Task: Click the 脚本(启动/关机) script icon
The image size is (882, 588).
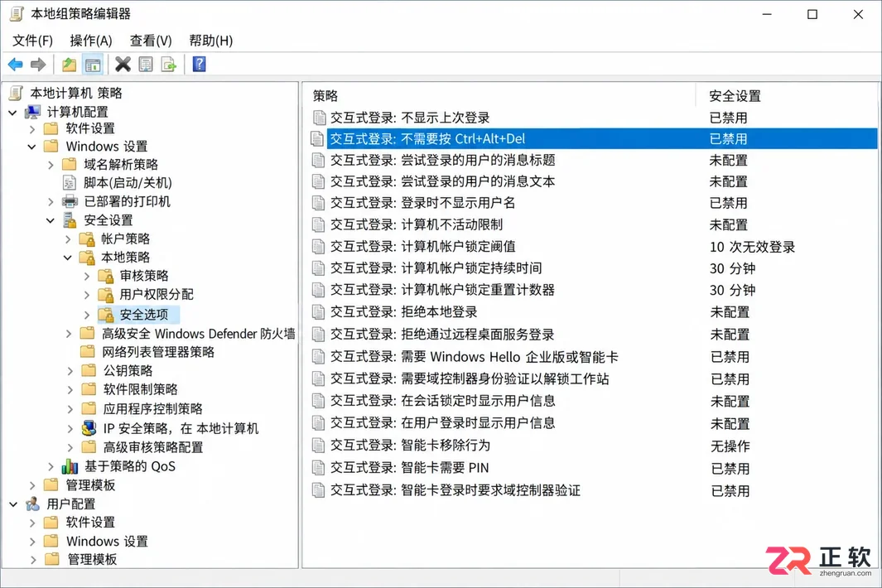Action: tap(70, 183)
